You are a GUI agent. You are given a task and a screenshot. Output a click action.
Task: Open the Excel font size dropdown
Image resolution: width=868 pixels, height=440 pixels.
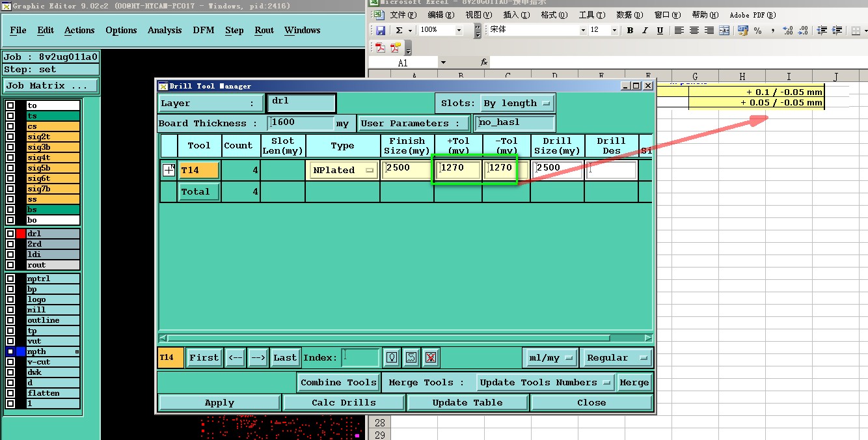614,30
